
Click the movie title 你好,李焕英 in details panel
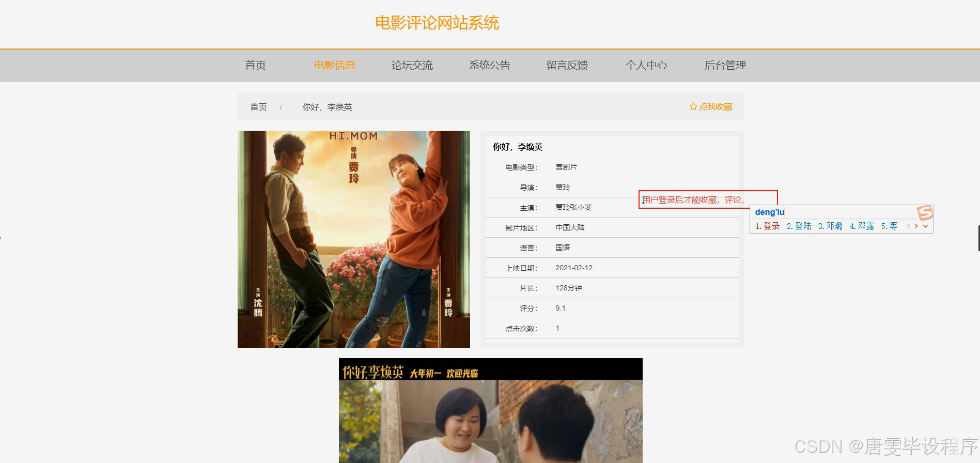tap(518, 147)
